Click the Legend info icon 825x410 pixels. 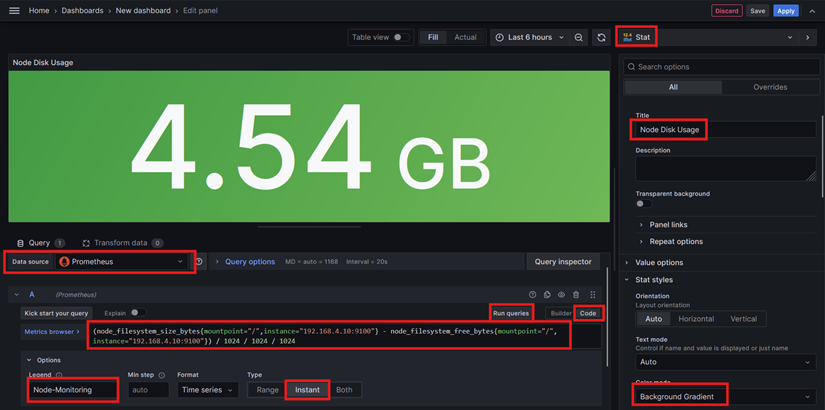(x=59, y=375)
